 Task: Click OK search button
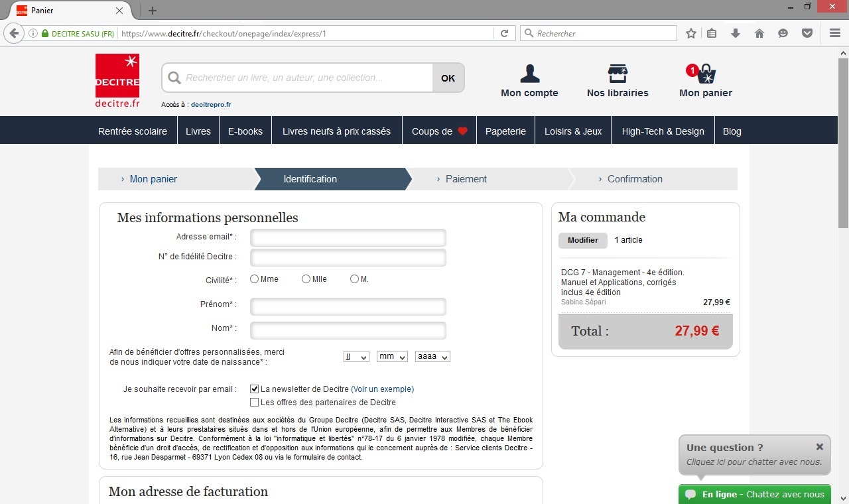448,78
